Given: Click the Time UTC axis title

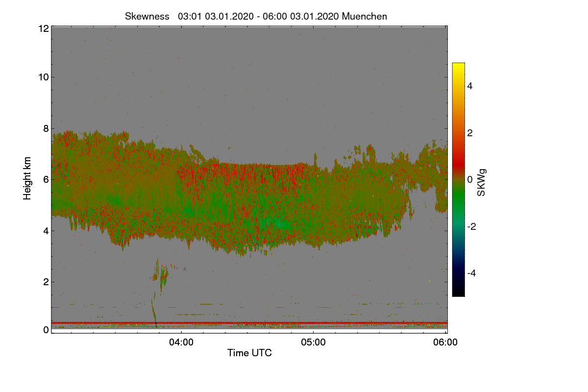Looking at the screenshot, I should [249, 353].
